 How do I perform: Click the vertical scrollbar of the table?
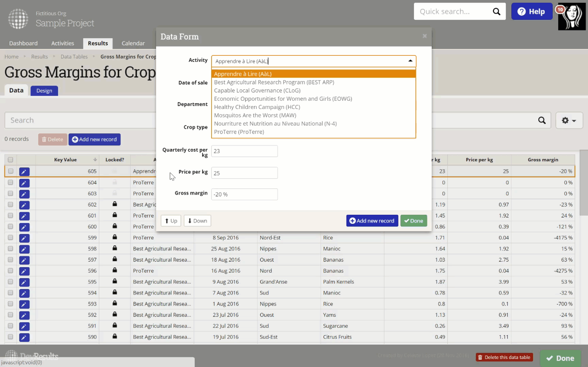pos(583,183)
